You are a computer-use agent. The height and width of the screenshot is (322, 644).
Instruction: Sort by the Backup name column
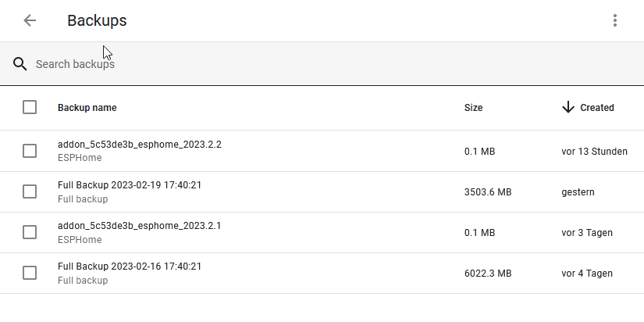click(x=87, y=108)
